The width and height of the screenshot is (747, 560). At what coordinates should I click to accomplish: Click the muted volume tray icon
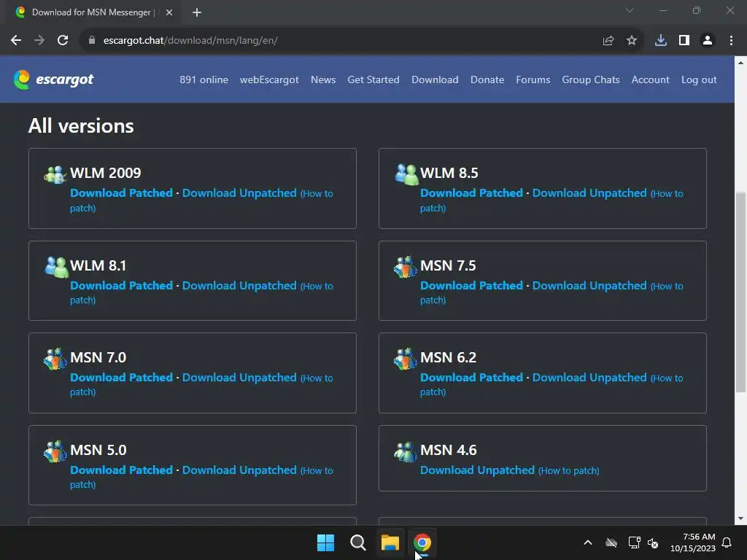pos(653,542)
